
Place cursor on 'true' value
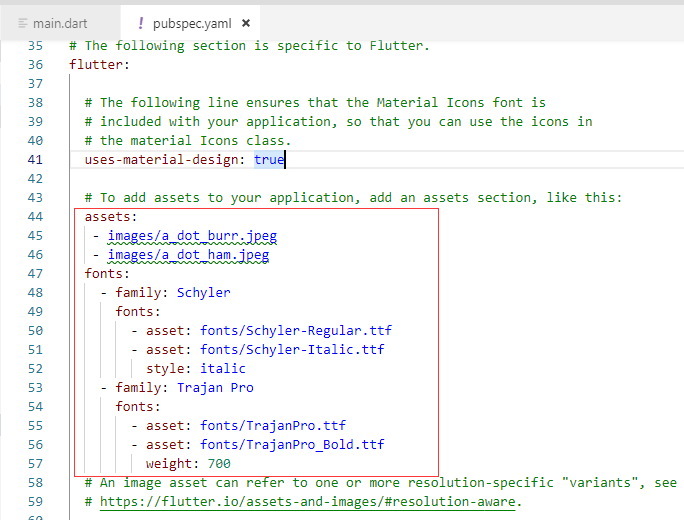coord(269,160)
